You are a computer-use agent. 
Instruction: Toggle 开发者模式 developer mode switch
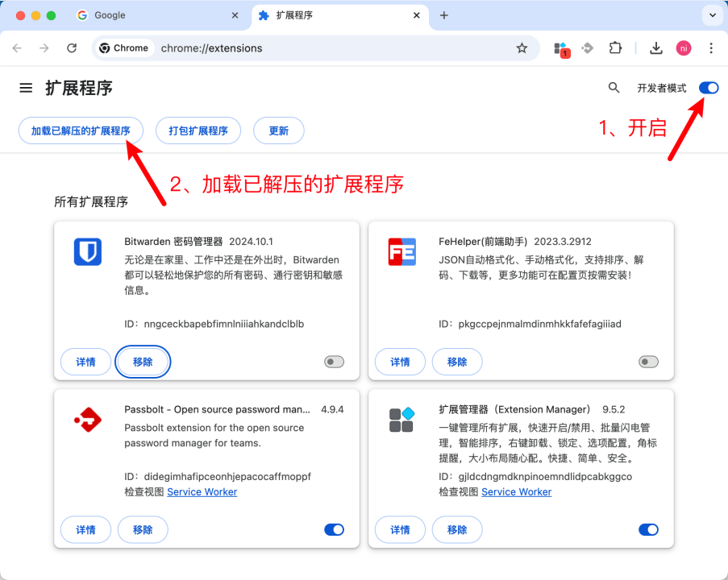tap(709, 88)
